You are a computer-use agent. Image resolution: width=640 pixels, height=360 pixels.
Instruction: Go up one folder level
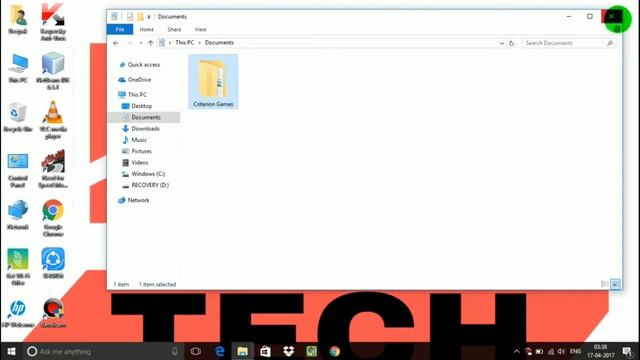[150, 43]
